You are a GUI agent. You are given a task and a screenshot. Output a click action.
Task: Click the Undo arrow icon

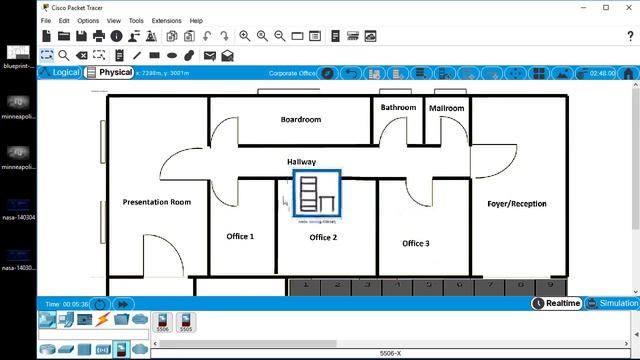tap(207, 36)
